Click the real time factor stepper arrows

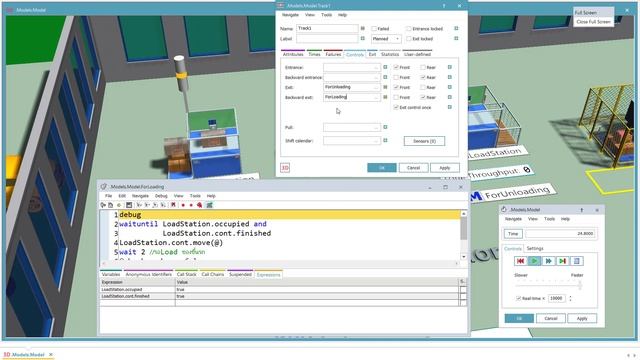coord(570,298)
